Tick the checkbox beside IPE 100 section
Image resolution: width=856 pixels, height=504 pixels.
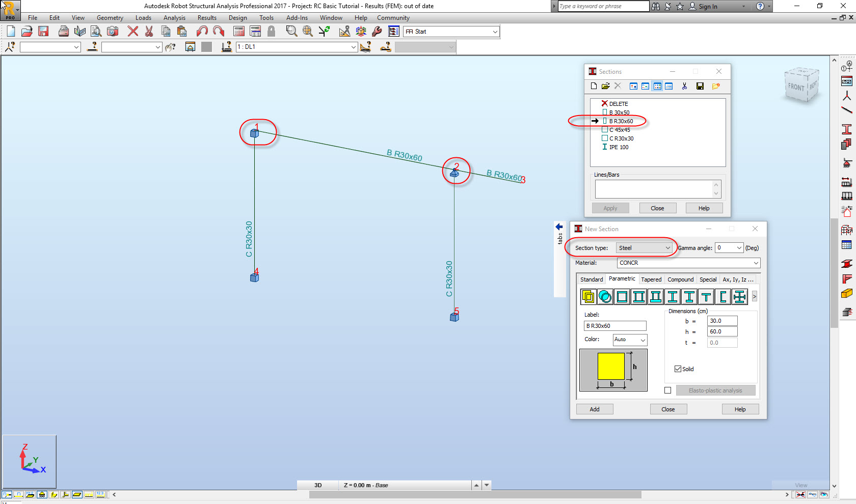[x=605, y=147]
